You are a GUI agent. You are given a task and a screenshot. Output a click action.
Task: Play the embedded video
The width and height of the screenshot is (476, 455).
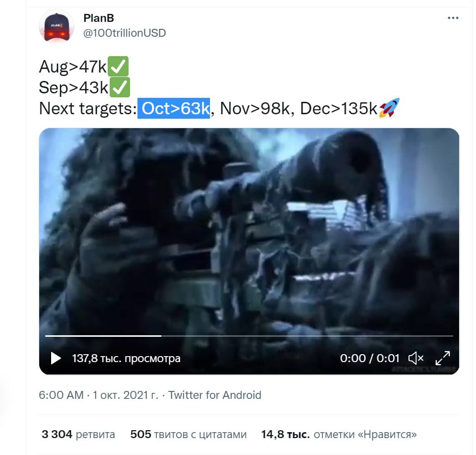point(56,359)
